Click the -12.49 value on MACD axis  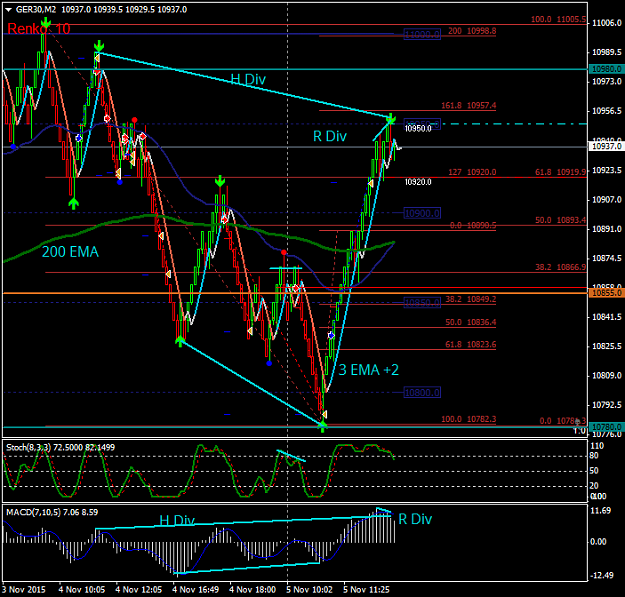tap(601, 575)
